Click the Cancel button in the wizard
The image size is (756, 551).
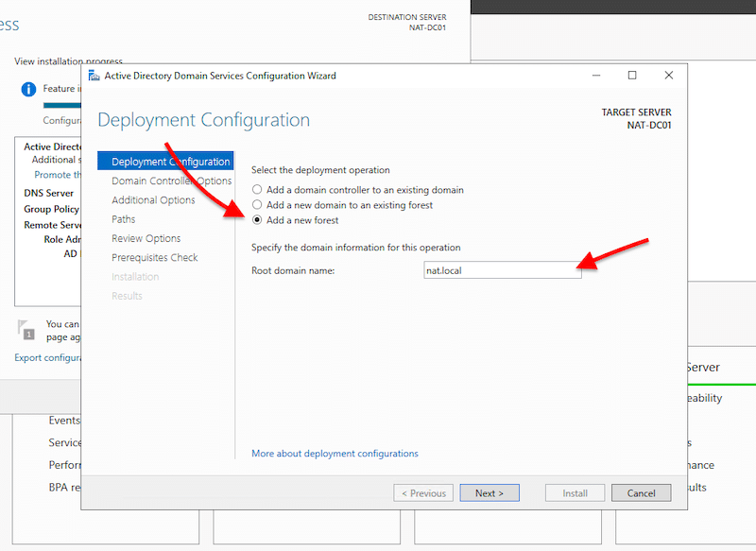click(641, 493)
